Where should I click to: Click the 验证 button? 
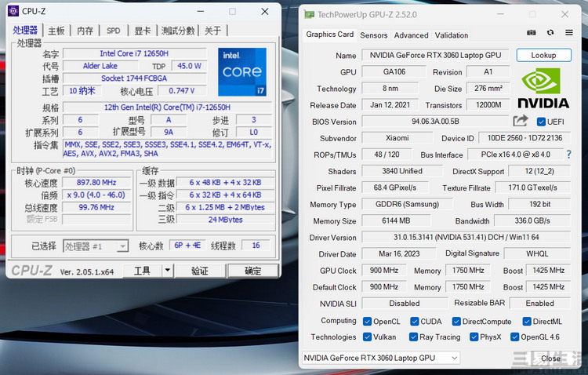[x=200, y=271]
